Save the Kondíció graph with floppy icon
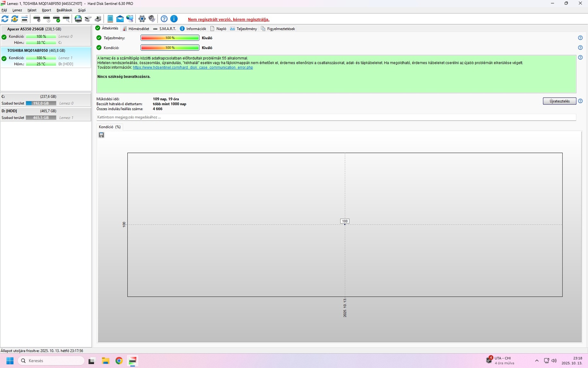588x368 pixels. pos(101,135)
